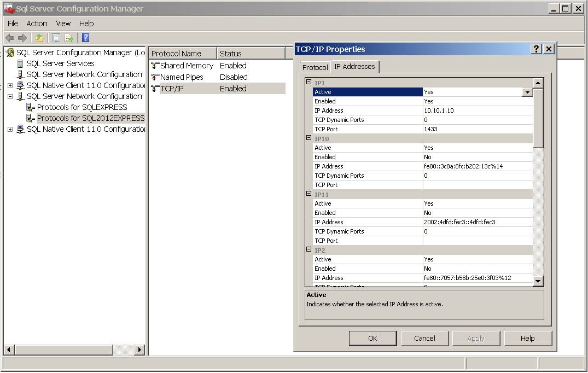Click the empty IP10 TCP Port field
Image resolution: width=588 pixels, height=373 pixels.
478,185
